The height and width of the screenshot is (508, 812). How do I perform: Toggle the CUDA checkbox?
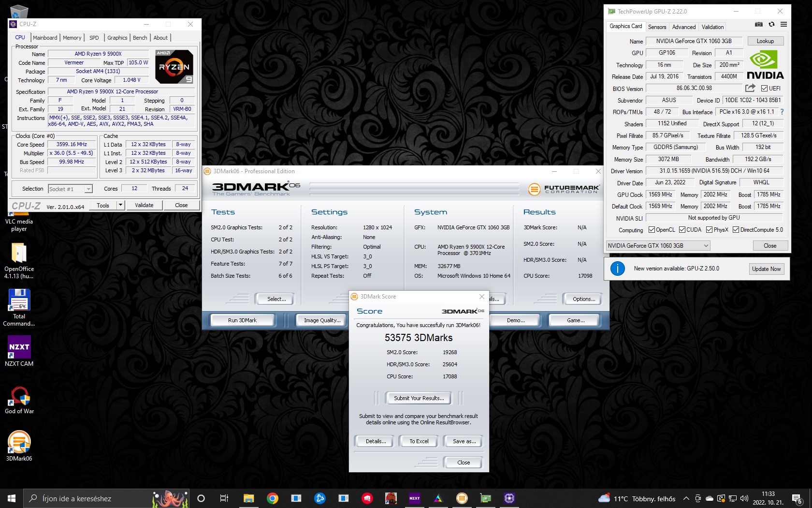682,230
